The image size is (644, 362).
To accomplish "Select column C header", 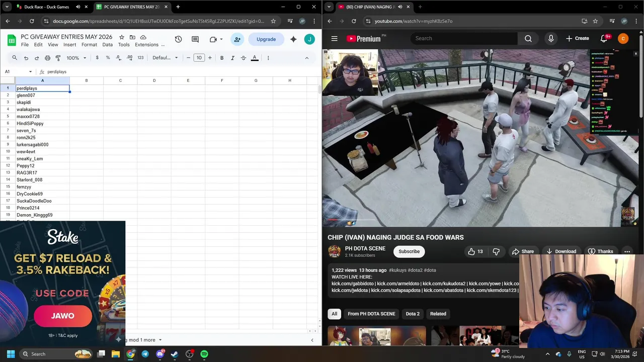I will point(120,80).
